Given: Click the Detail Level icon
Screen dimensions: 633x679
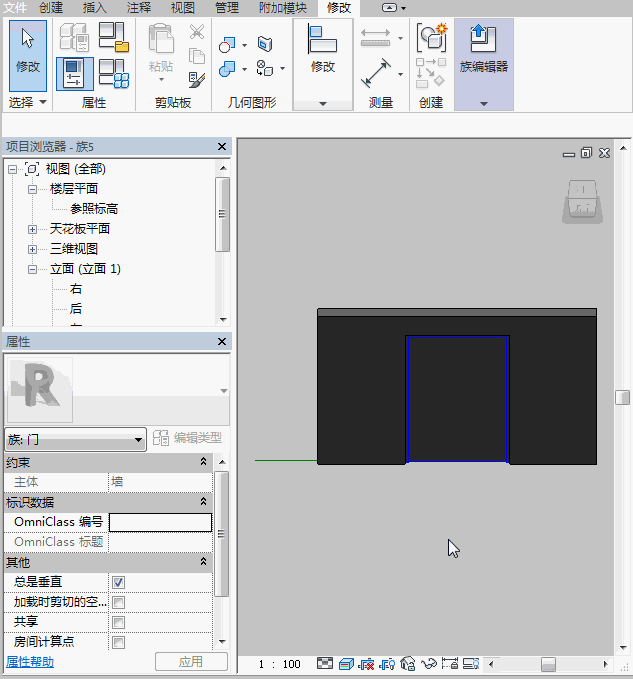Looking at the screenshot, I should click(325, 664).
